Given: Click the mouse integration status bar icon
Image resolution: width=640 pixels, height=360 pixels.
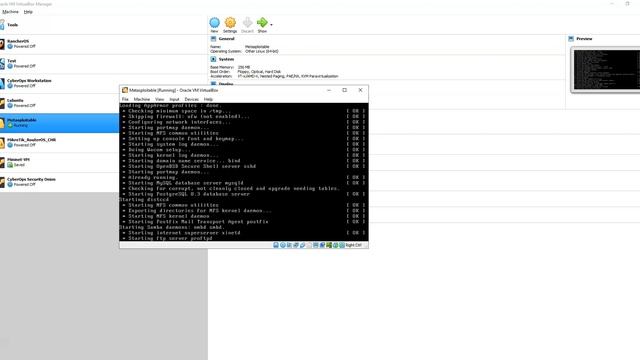Looking at the screenshot, I should (336, 245).
